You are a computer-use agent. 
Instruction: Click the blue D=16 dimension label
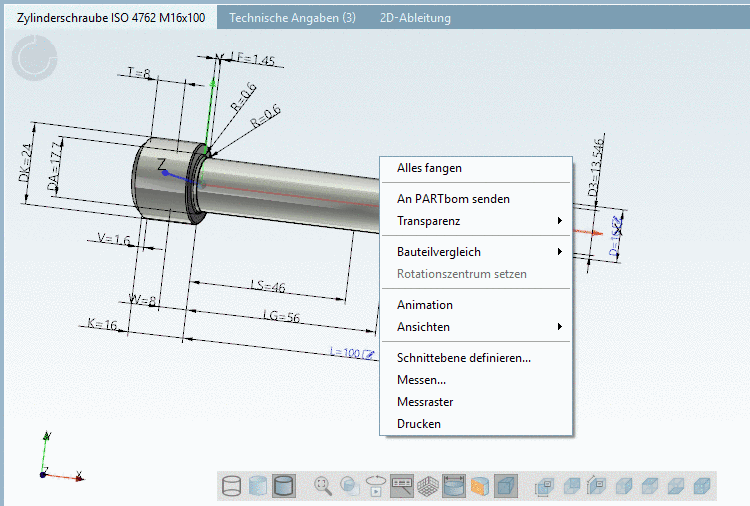pos(615,237)
